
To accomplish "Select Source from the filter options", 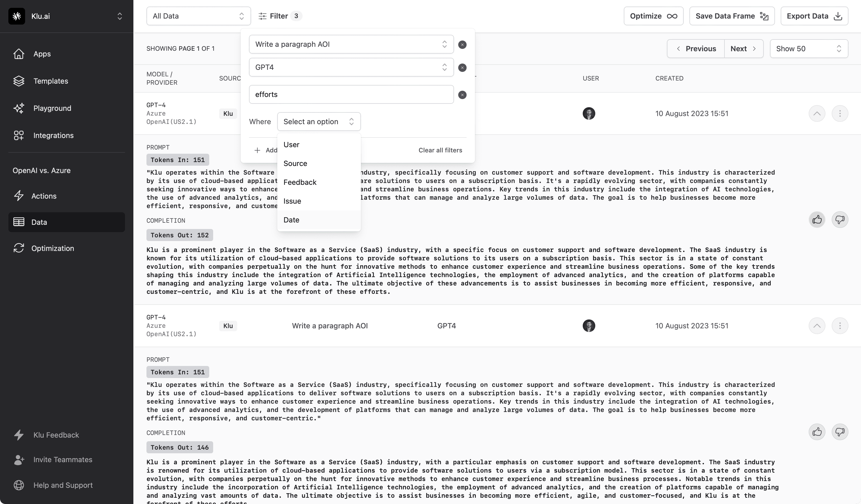I will click(295, 163).
